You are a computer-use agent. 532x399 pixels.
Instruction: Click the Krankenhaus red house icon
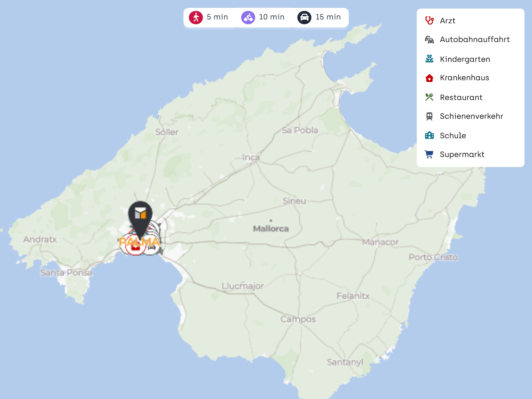[x=430, y=78]
